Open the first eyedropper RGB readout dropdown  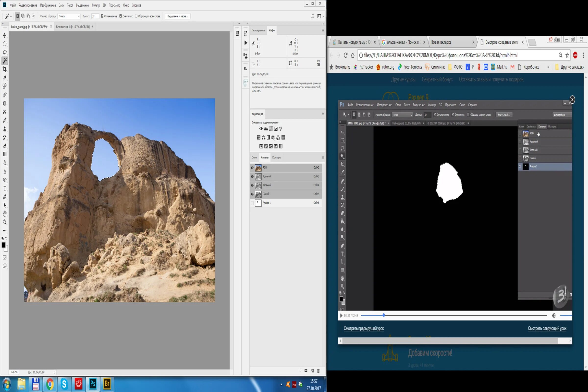[x=253, y=44]
